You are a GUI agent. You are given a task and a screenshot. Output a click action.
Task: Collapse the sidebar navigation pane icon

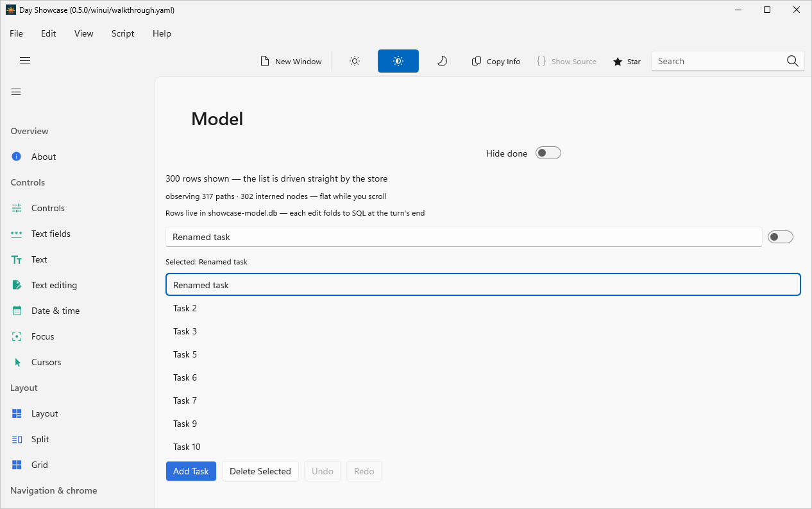click(x=16, y=92)
